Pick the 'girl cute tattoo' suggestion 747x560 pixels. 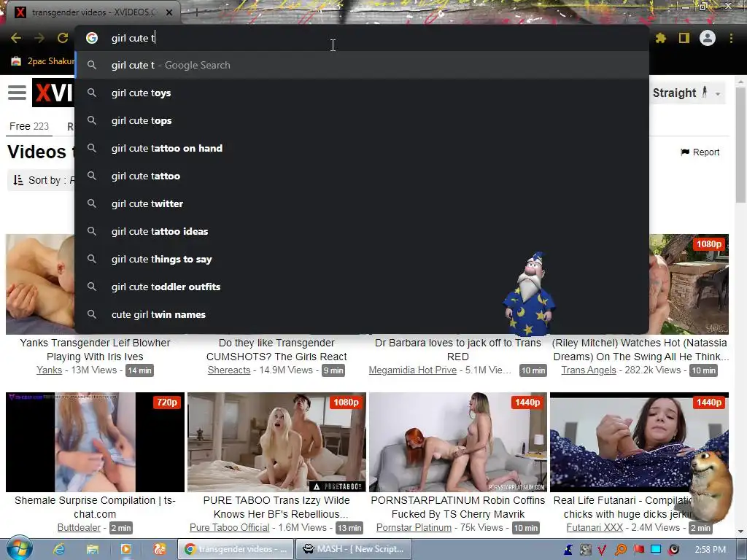pos(362,176)
